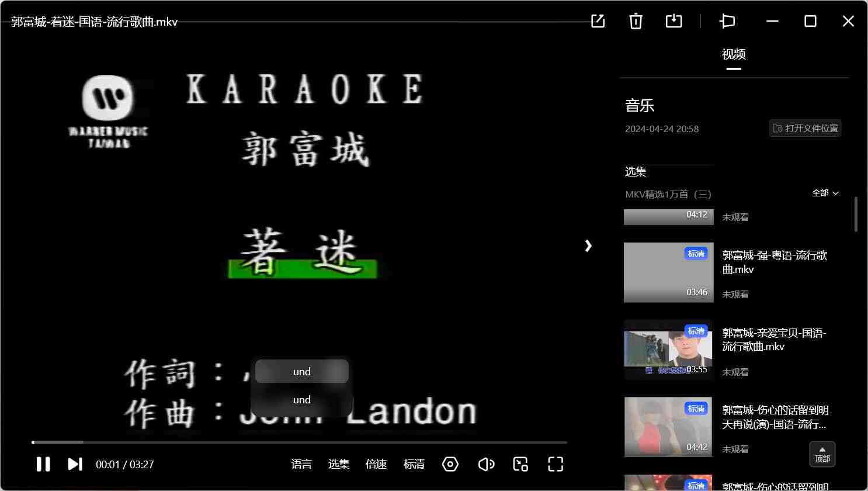
Task: Select title 郭富城-伤心的话留到明天再说(演)
Action: (x=775, y=417)
